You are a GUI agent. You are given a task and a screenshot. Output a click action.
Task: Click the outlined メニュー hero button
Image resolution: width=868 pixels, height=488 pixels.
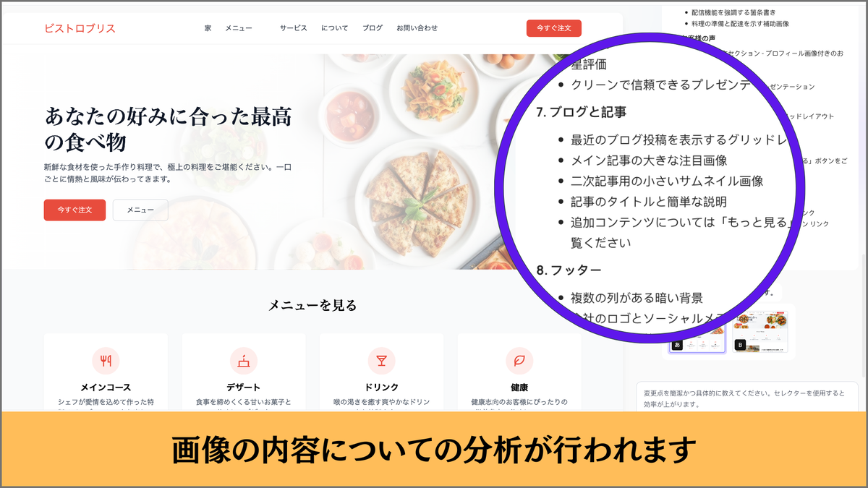140,210
